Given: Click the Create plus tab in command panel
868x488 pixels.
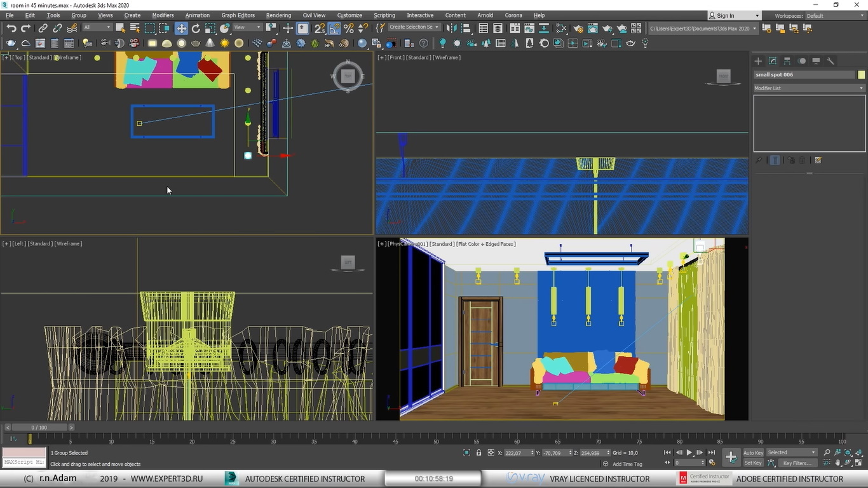Looking at the screenshot, I should [758, 61].
